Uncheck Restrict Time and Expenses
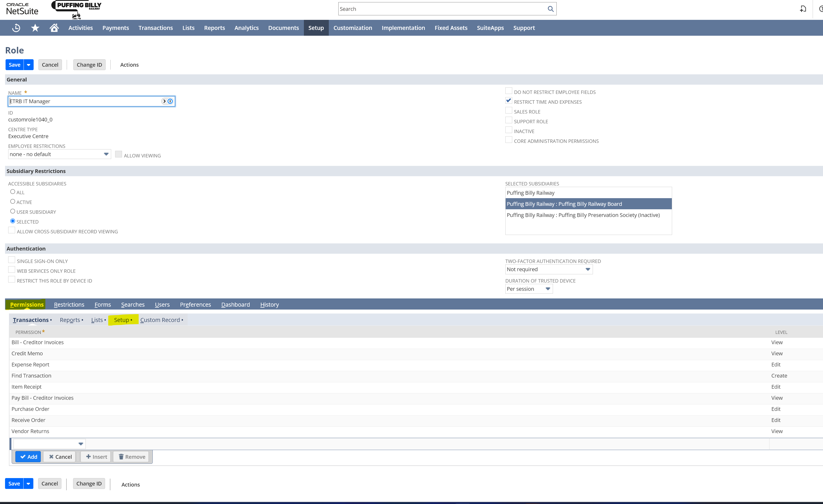This screenshot has height=504, width=823. [x=509, y=101]
